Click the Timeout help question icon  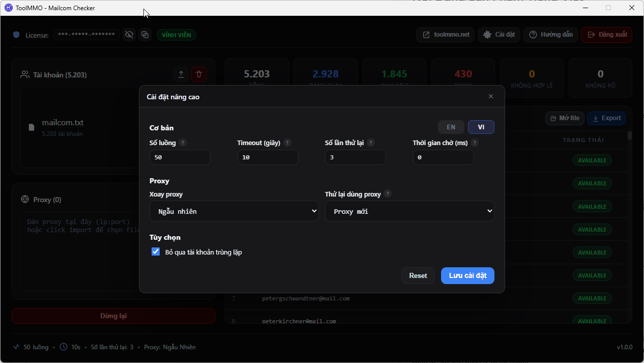pyautogui.click(x=287, y=143)
